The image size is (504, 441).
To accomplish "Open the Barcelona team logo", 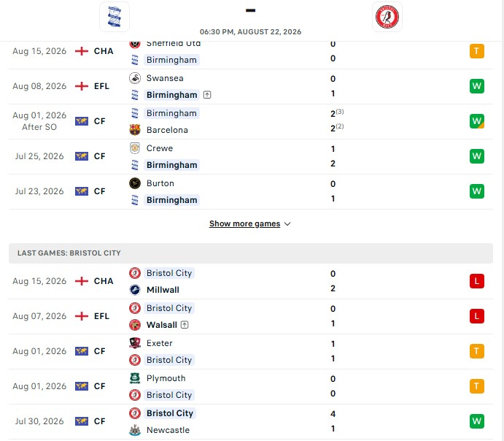I will pos(135,130).
